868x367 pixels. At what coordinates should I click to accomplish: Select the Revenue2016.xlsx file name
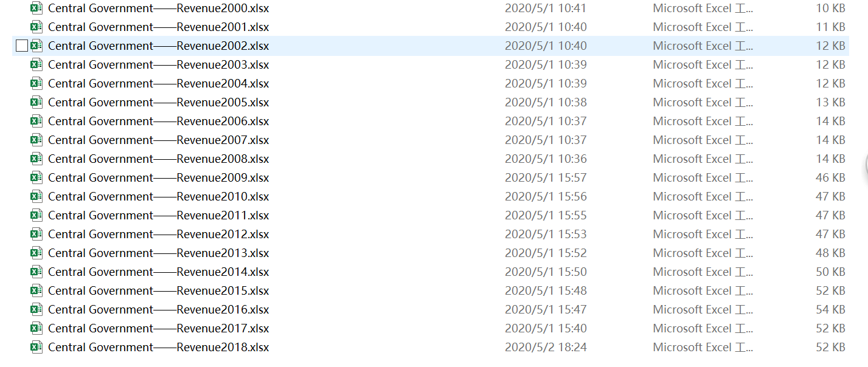coord(158,309)
